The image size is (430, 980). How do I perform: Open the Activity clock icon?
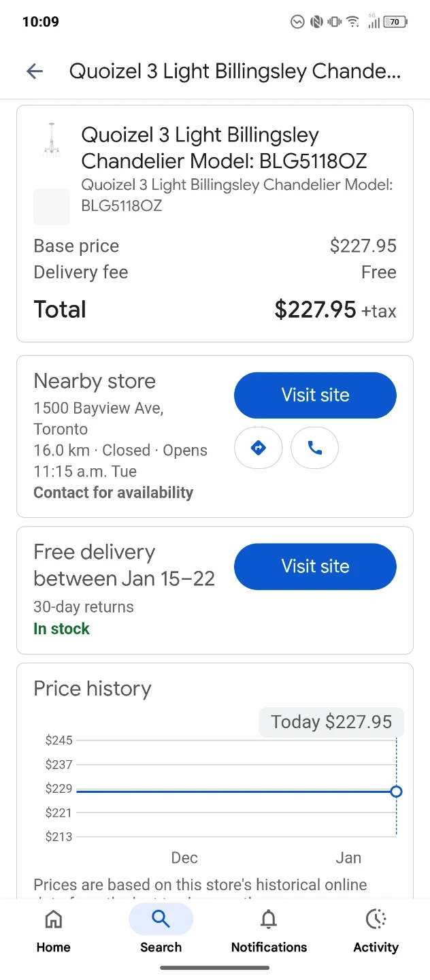(x=376, y=920)
